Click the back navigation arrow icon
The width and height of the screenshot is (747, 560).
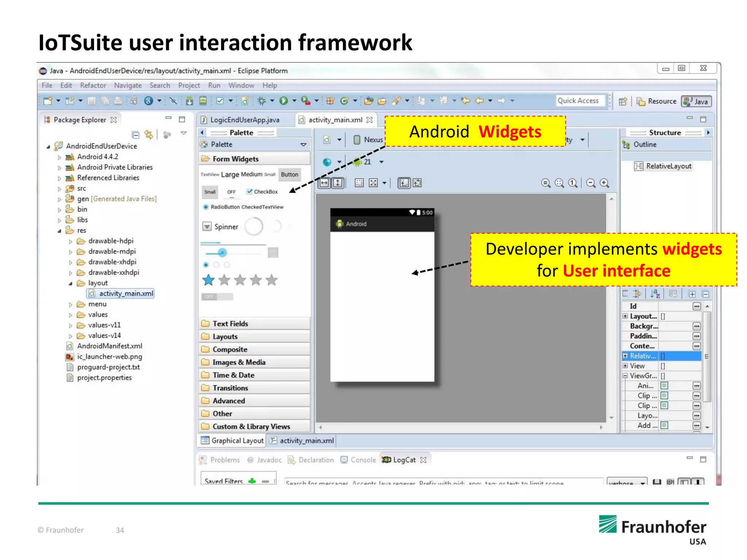[x=479, y=101]
